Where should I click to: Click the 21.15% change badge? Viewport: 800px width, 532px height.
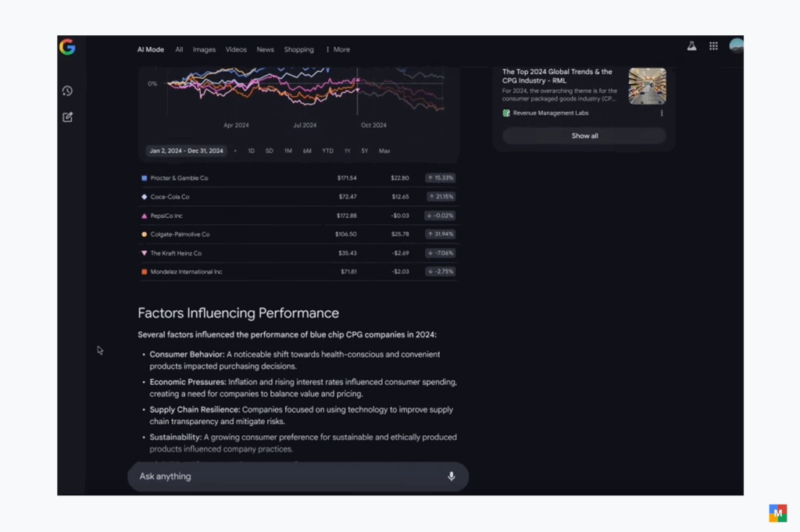[441, 197]
